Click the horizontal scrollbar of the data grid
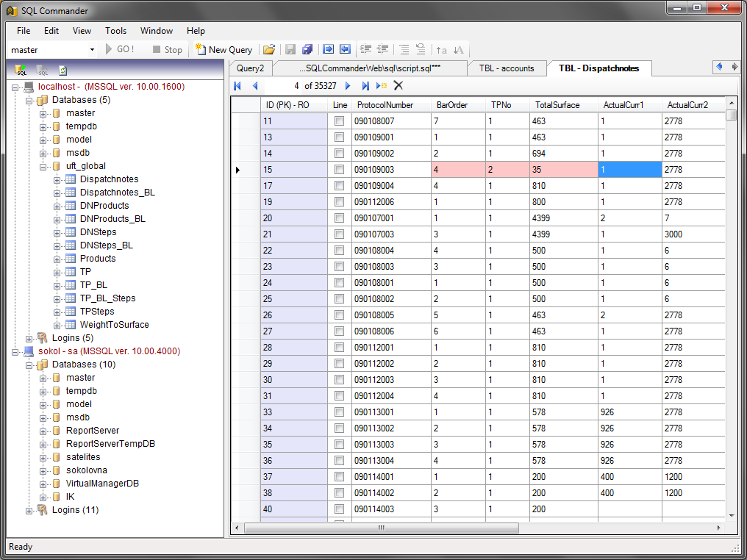The image size is (747, 560). tap(381, 528)
